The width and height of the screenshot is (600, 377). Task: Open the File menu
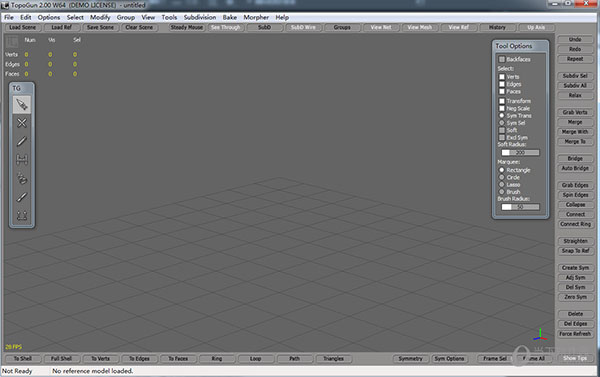point(9,17)
